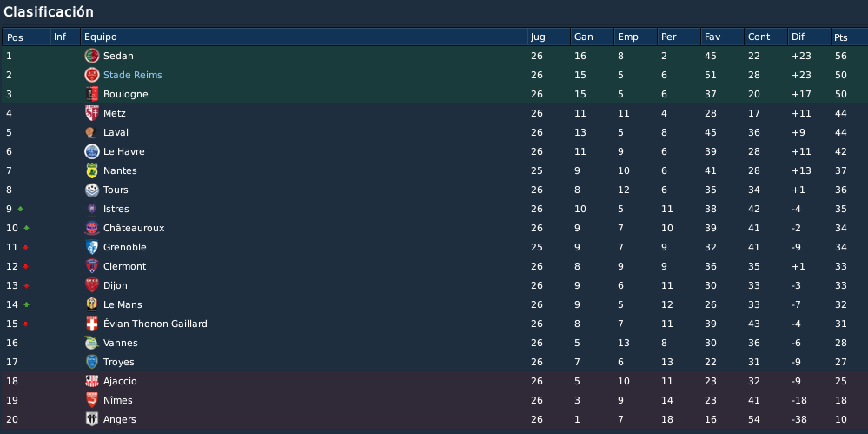
Task: Click the Gan column header
Action: click(x=592, y=37)
